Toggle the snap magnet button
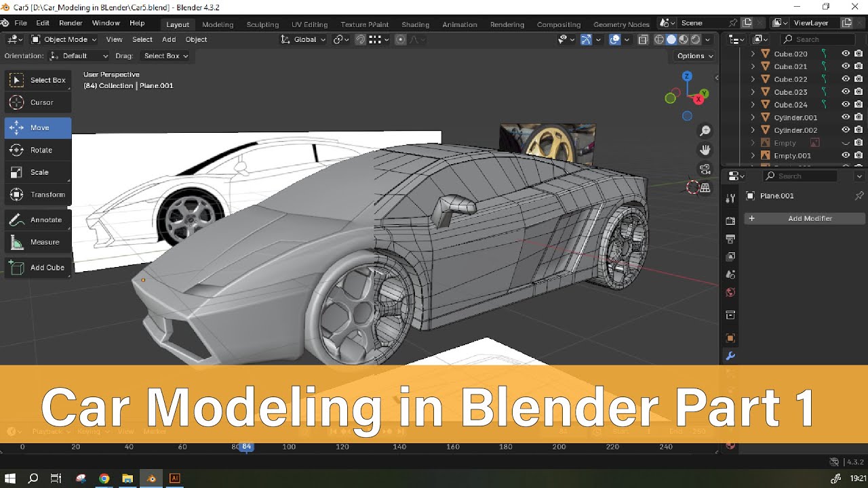Viewport: 868px width, 488px height. tap(361, 39)
